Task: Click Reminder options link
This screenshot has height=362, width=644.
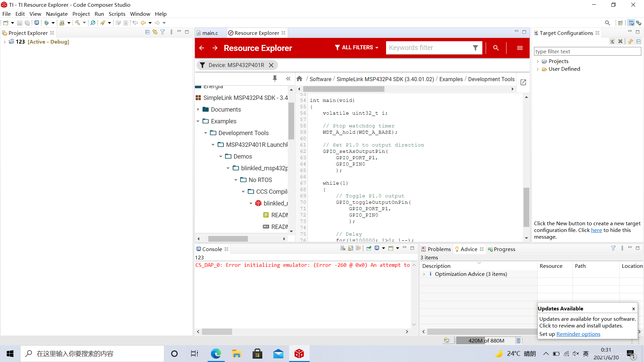Action: tap(578, 334)
